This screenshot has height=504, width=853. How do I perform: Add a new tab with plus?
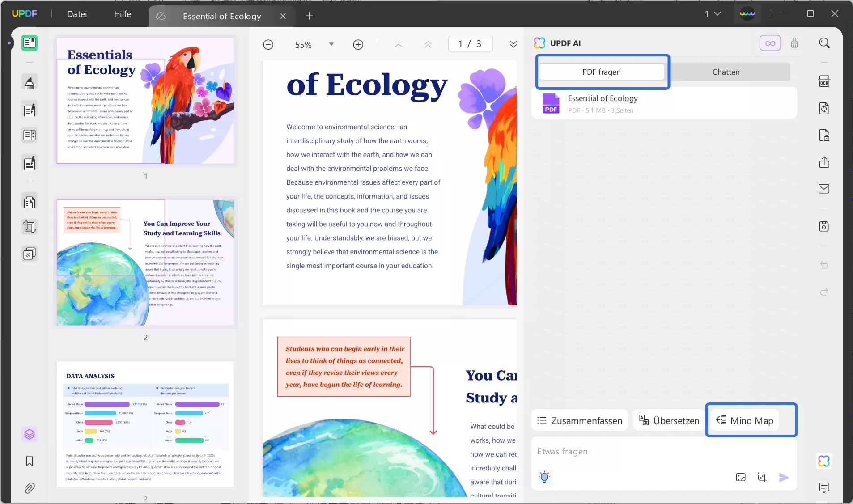(309, 16)
